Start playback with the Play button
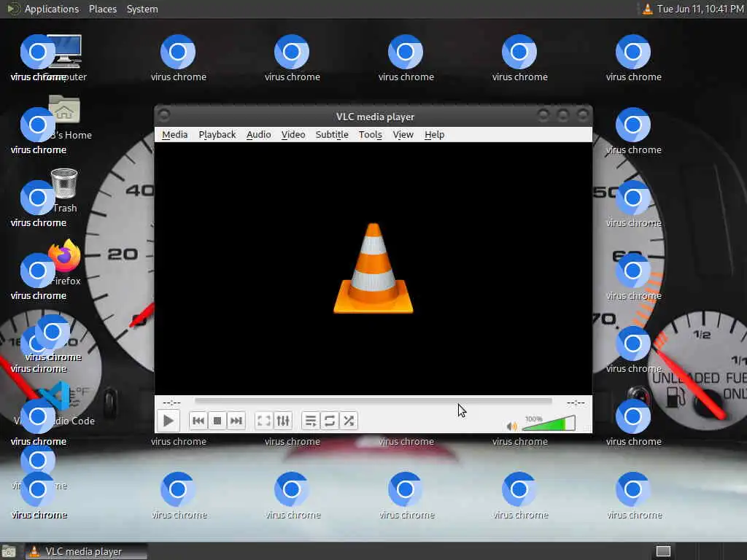Image resolution: width=747 pixels, height=560 pixels. (x=169, y=421)
